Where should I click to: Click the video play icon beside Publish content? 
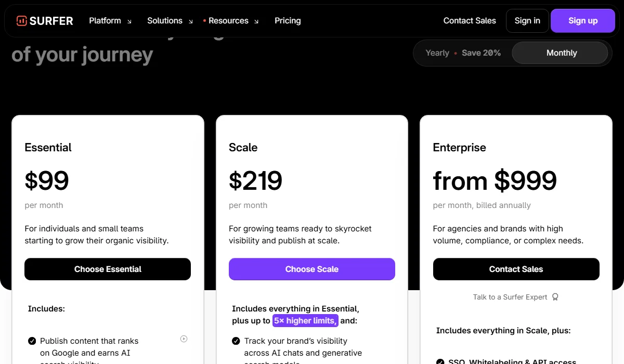[x=184, y=339]
